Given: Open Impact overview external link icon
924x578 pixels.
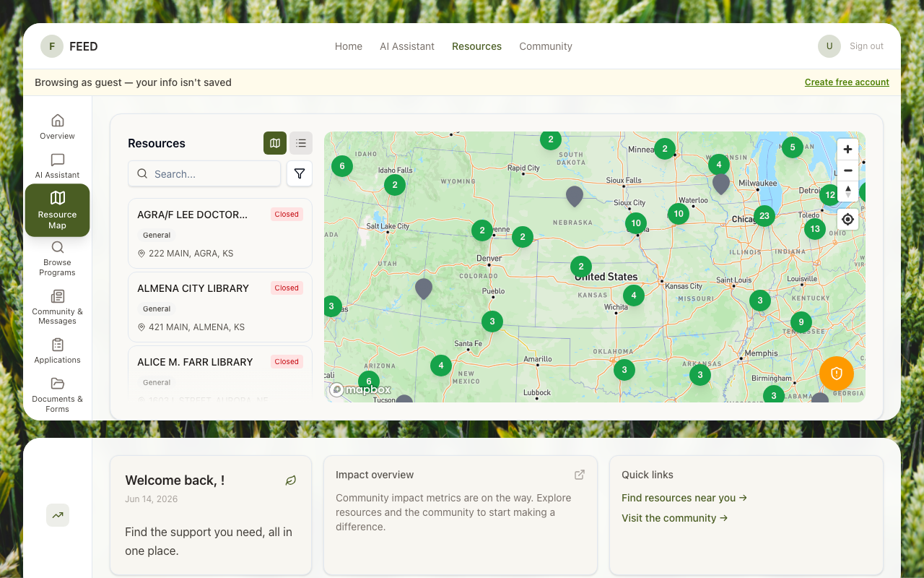Looking at the screenshot, I should pyautogui.click(x=580, y=475).
